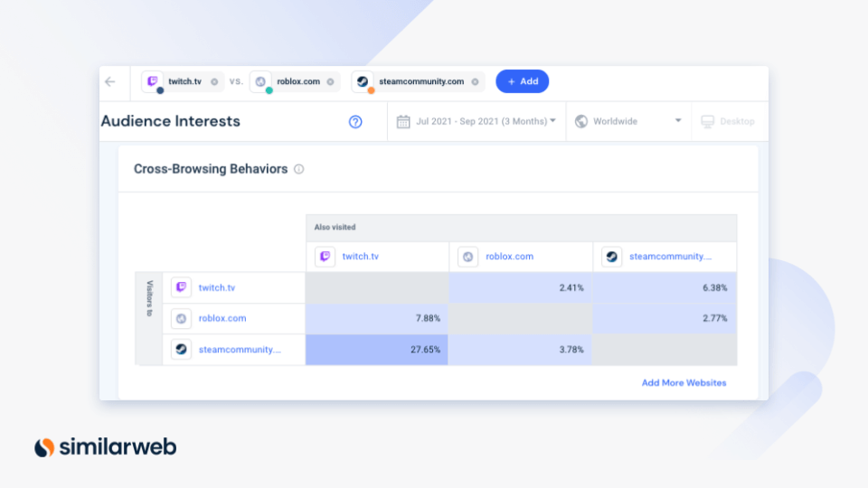Open the Audience Interests help icon
This screenshot has width=868, height=488.
[x=355, y=122]
